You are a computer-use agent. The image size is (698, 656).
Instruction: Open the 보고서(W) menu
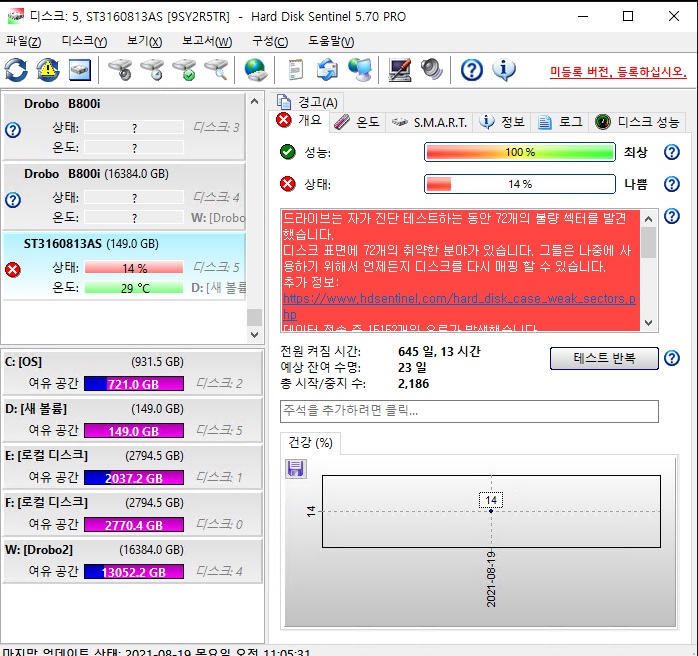207,41
